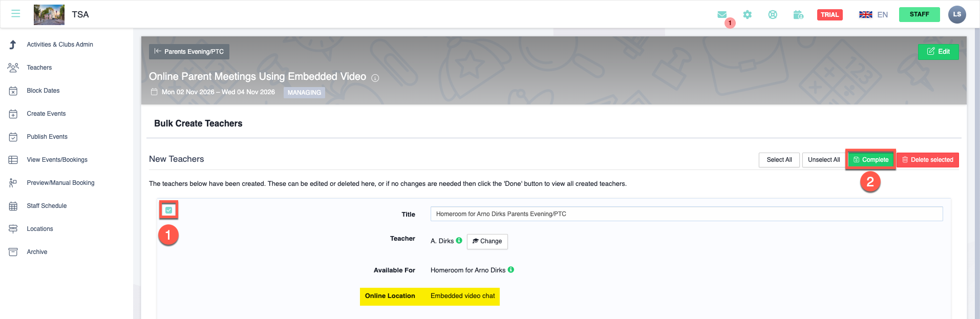Click the info icon next to A. Dirks
The image size is (980, 319).
pyautogui.click(x=459, y=241)
